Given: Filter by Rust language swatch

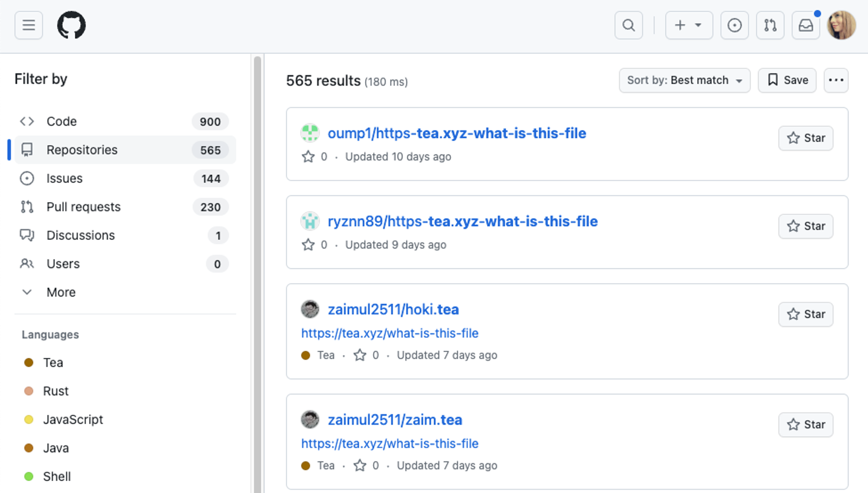Looking at the screenshot, I should [x=29, y=391].
